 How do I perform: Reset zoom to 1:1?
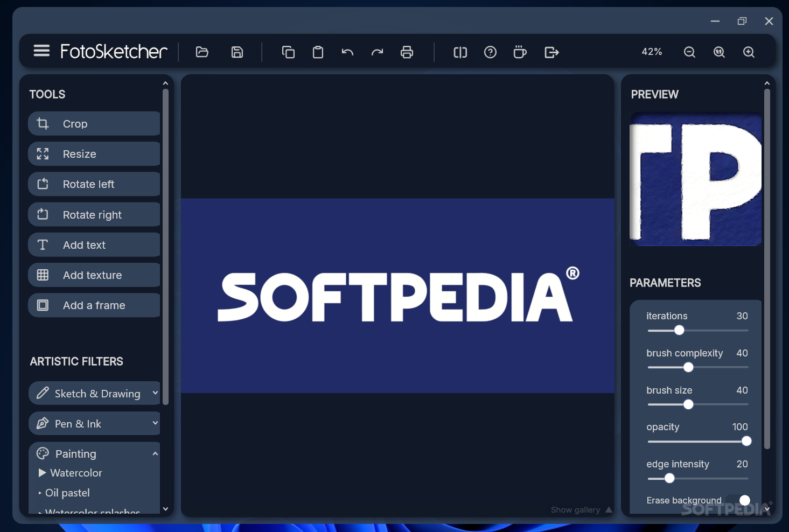719,52
